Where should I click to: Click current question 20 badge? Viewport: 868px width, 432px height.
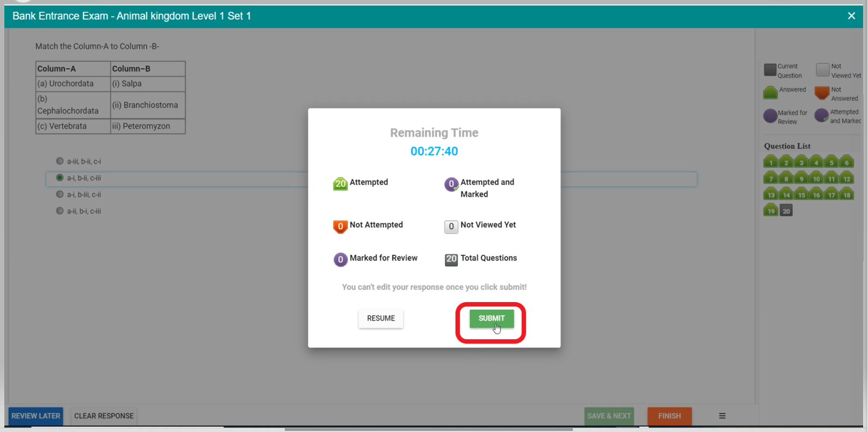(786, 211)
